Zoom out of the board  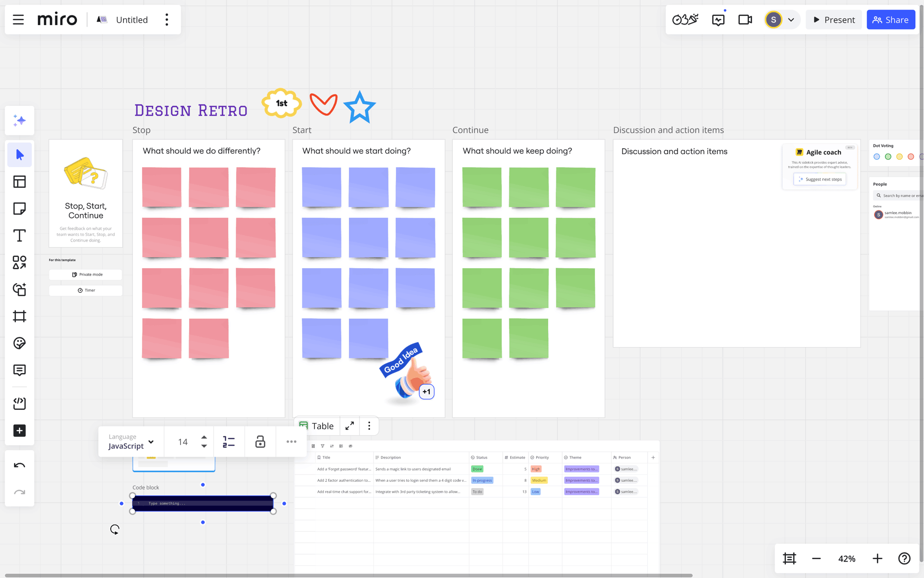pyautogui.click(x=816, y=558)
